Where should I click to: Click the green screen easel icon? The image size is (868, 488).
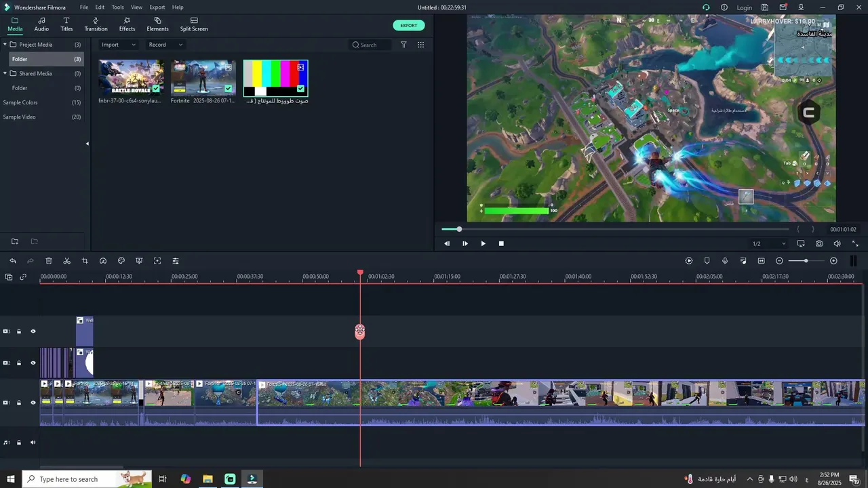click(139, 261)
